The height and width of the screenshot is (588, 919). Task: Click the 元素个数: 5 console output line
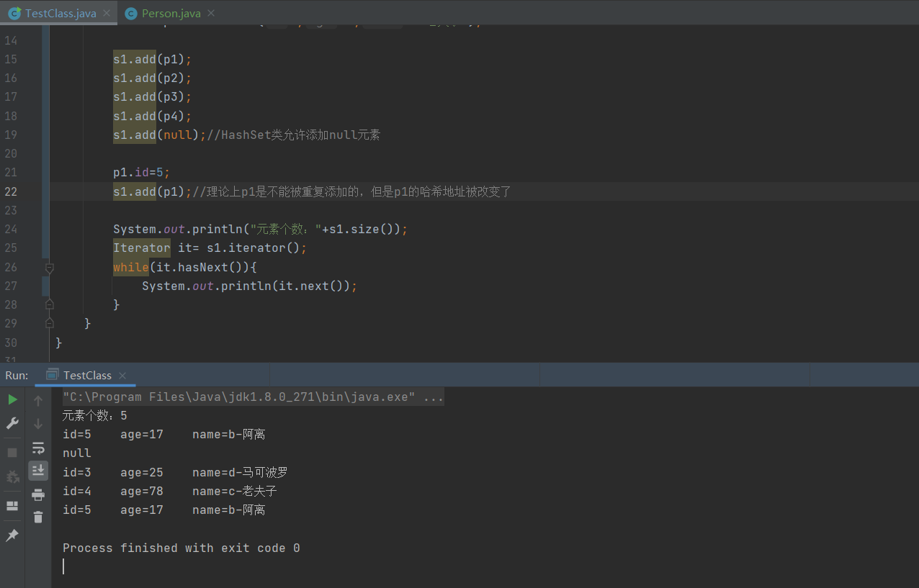[x=95, y=415]
